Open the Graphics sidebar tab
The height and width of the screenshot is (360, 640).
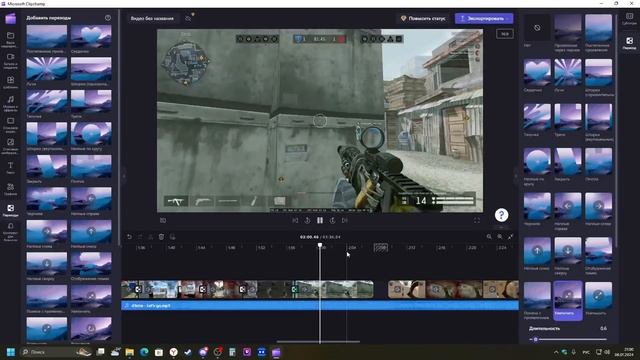10,189
